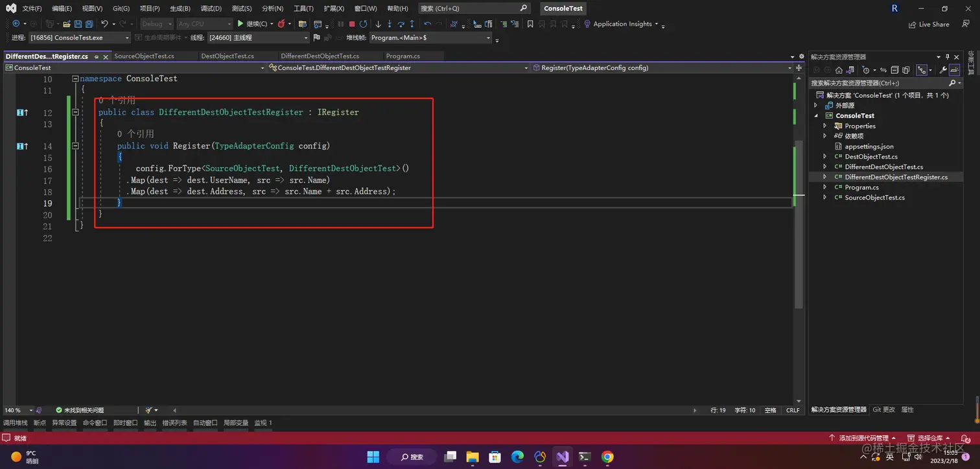Click the Step Out arrow icon
Image resolution: width=980 pixels, height=469 pixels.
click(x=412, y=24)
